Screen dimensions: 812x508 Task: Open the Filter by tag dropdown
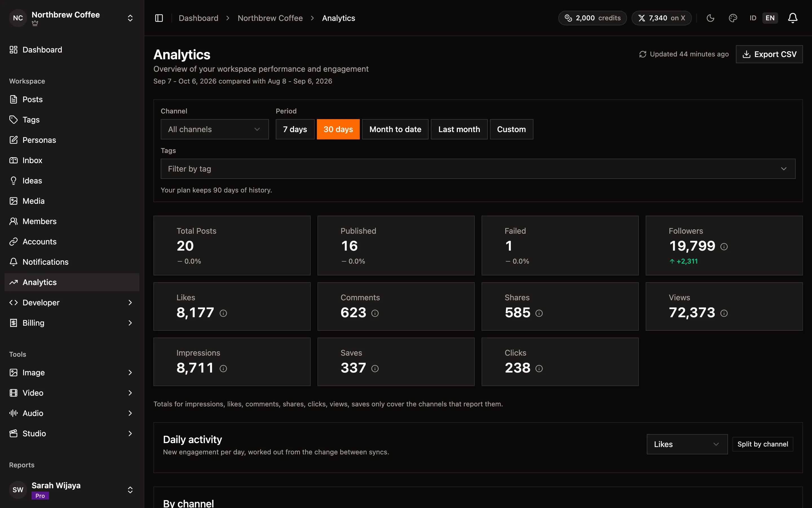pyautogui.click(x=478, y=169)
